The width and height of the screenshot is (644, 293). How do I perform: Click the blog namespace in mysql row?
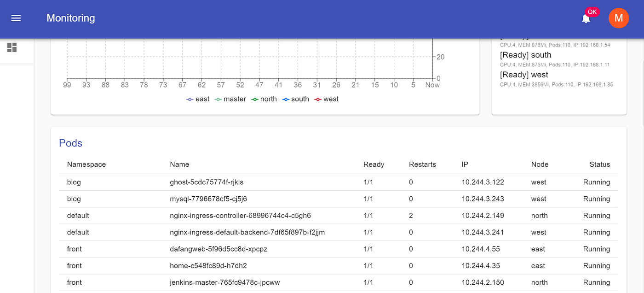74,199
